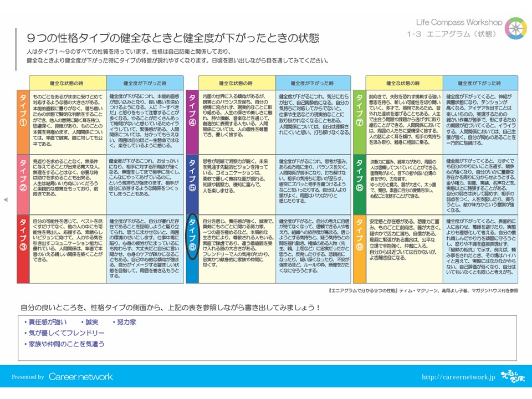532x399 pixels.
Task: Select the 'Presented by' text
Action: pyautogui.click(x=28, y=377)
